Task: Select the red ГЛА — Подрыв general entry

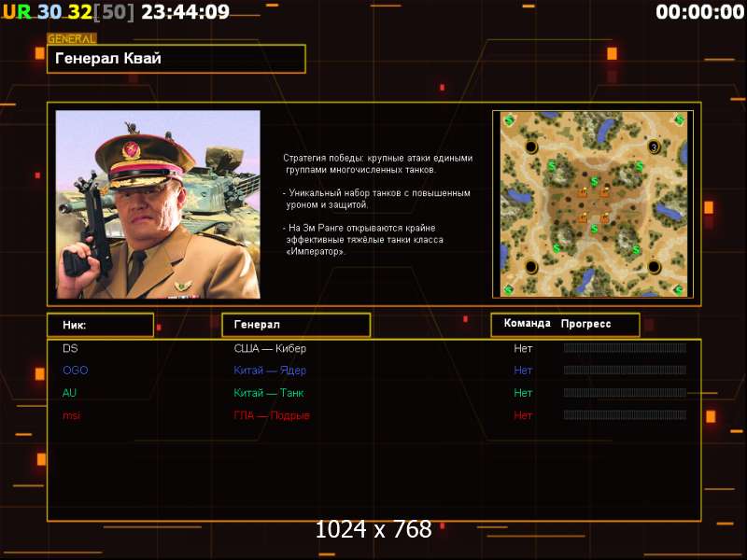Action: point(272,415)
